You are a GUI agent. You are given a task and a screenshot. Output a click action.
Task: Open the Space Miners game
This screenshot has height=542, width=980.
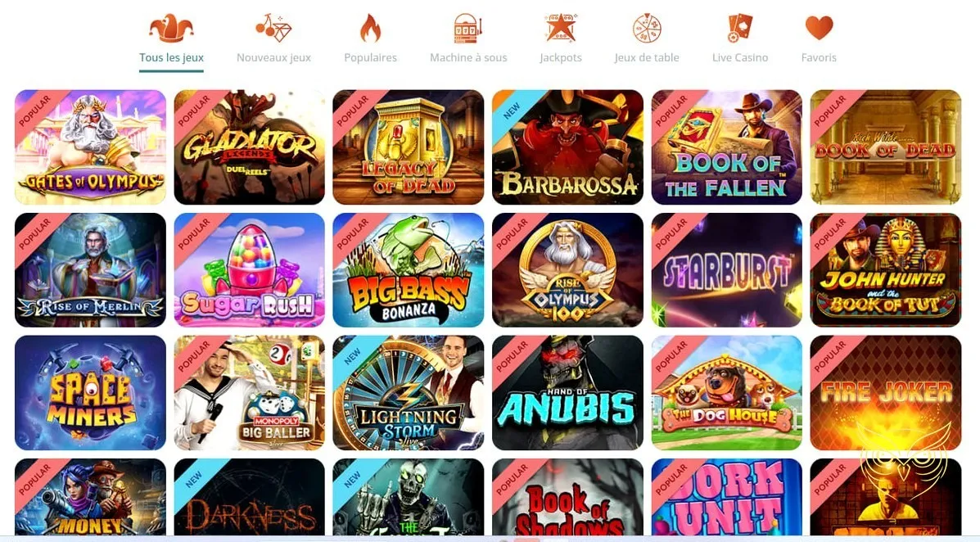91,393
